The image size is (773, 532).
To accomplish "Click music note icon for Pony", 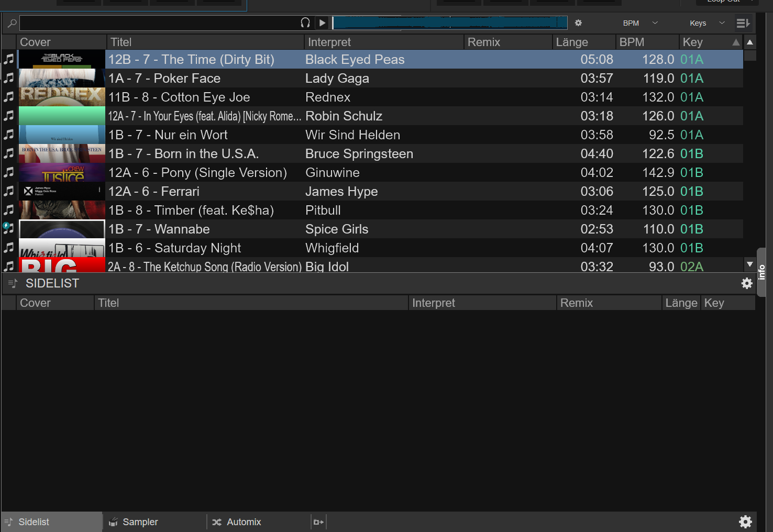I will [x=9, y=172].
